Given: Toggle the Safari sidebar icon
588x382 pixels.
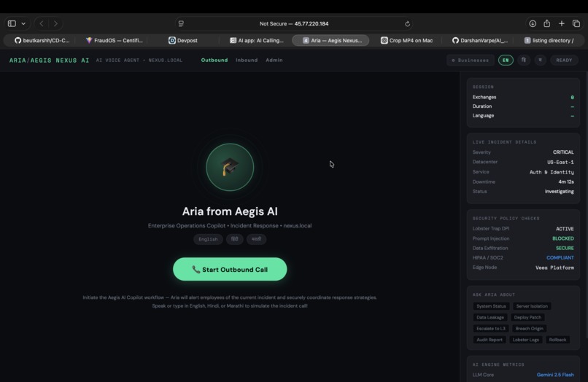Looking at the screenshot, I should [x=12, y=23].
